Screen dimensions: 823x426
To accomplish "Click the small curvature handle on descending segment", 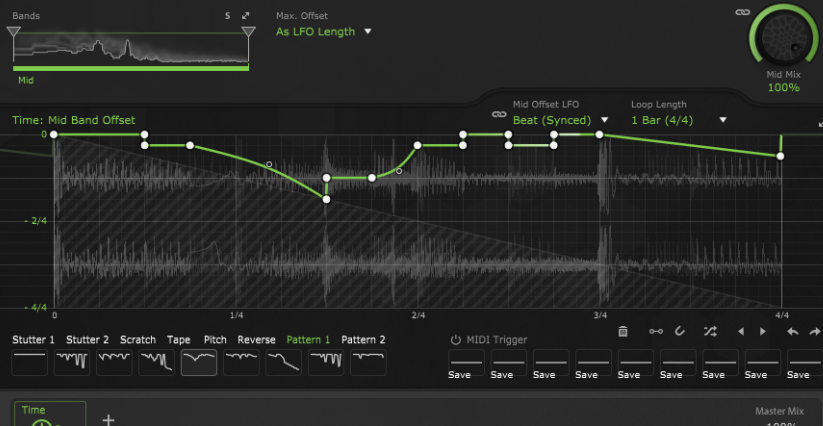I will tap(269, 164).
